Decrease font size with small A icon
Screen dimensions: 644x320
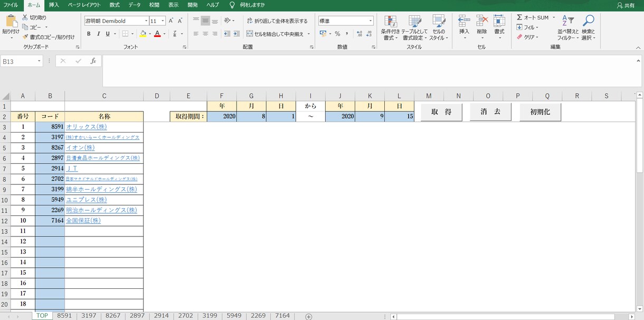pos(181,21)
